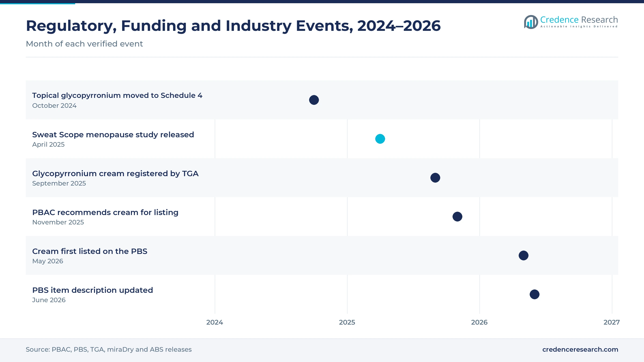Click the Credence Research logo icon
The image size is (644, 362).
pyautogui.click(x=531, y=22)
